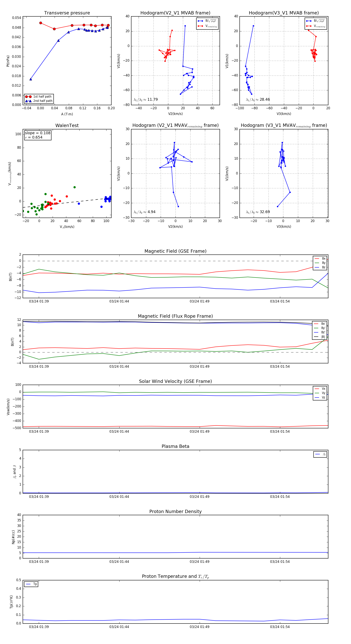Click '03/24 01:44' tick under GSE magnetic field
The image size is (351, 644).
point(119,301)
